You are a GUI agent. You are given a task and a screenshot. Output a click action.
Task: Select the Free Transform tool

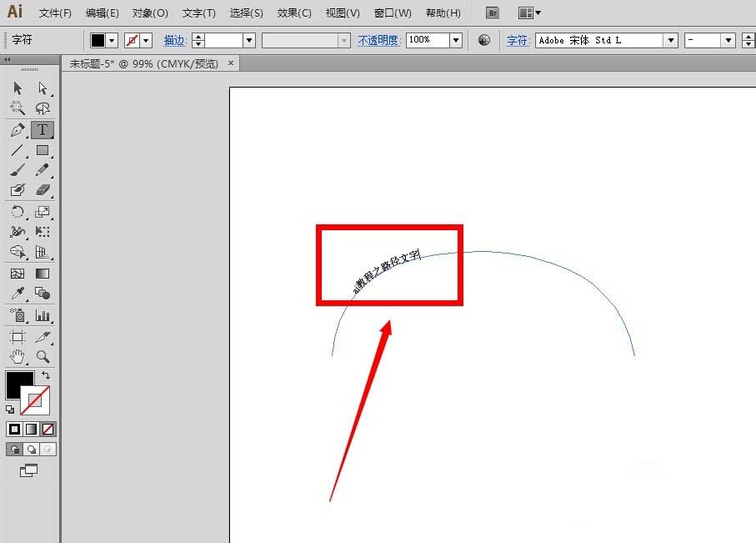click(43, 232)
